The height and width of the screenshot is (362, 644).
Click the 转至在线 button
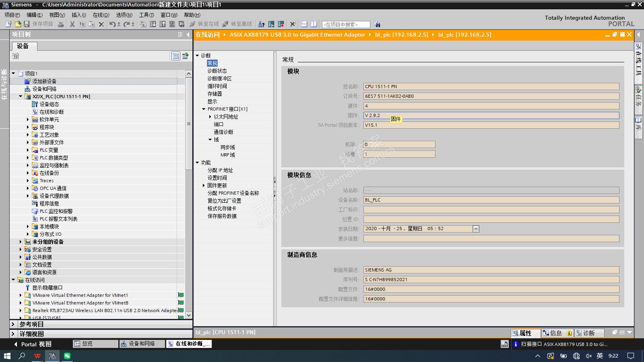tap(204, 24)
